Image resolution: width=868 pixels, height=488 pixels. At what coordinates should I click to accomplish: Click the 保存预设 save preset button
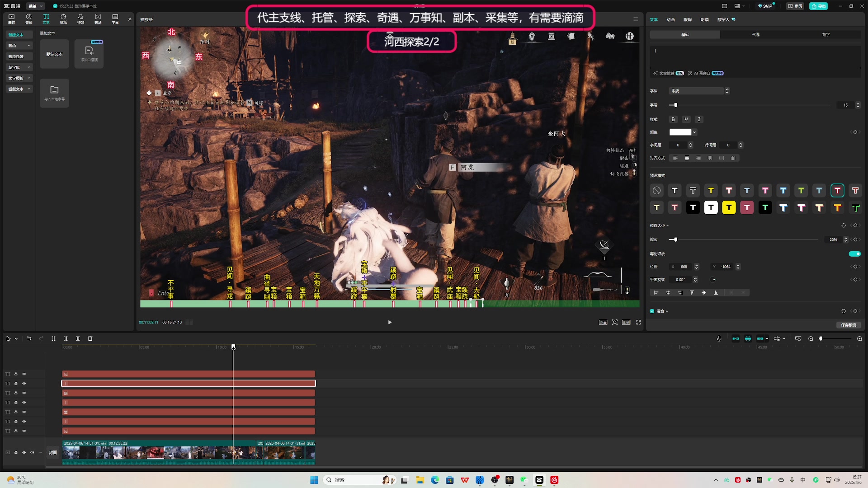[x=848, y=325]
